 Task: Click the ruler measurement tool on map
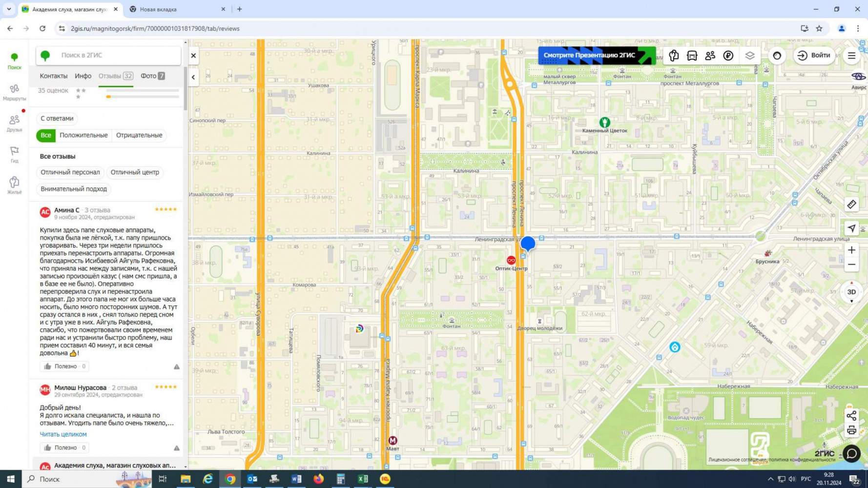pyautogui.click(x=851, y=204)
